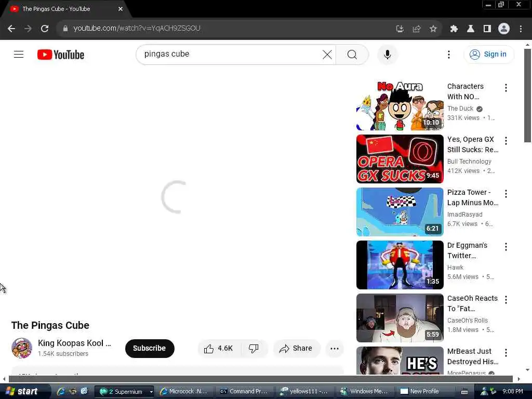Open YouTube settings three-dot menu
The image size is (532, 399).
point(448,54)
